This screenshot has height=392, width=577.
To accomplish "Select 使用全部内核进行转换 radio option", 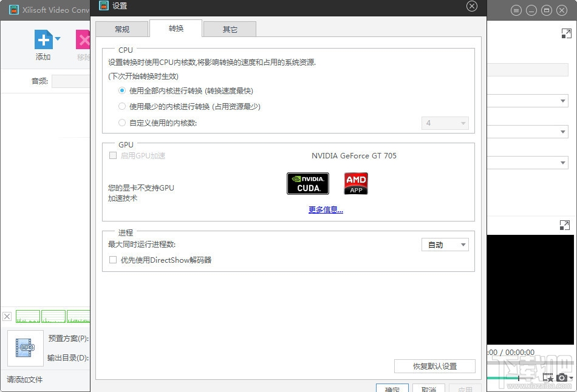I will click(x=121, y=90).
